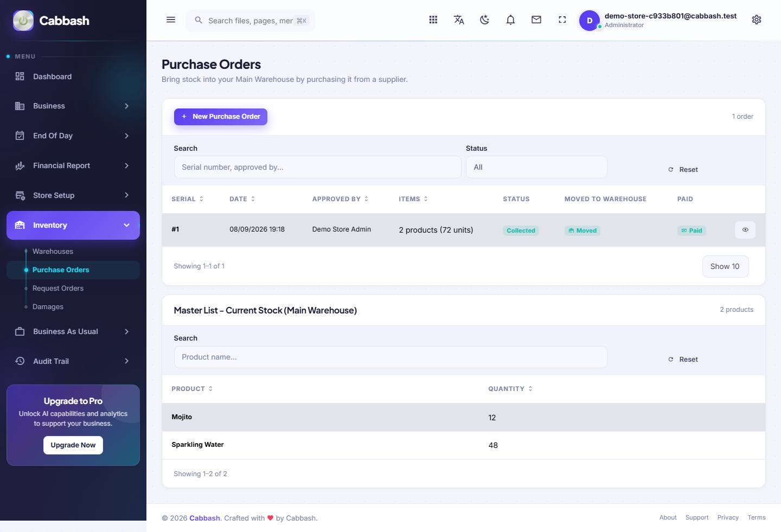
Task: Open Damages submenu item
Action: (48, 306)
